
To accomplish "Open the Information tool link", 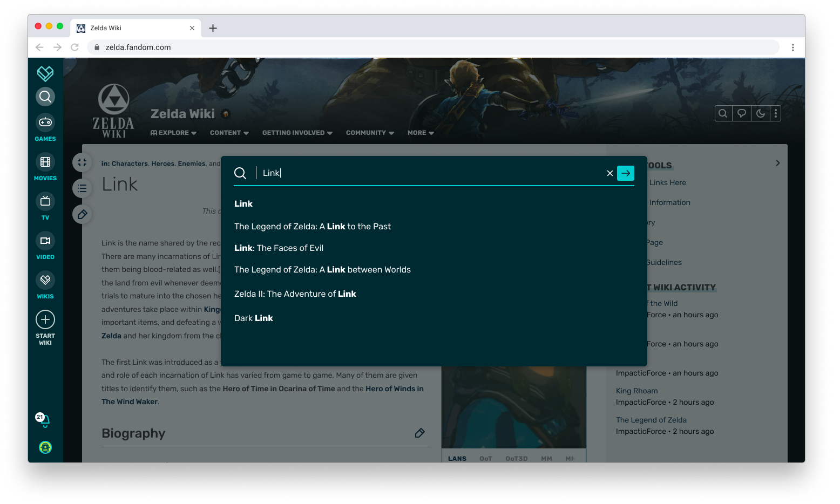I will [x=669, y=202].
